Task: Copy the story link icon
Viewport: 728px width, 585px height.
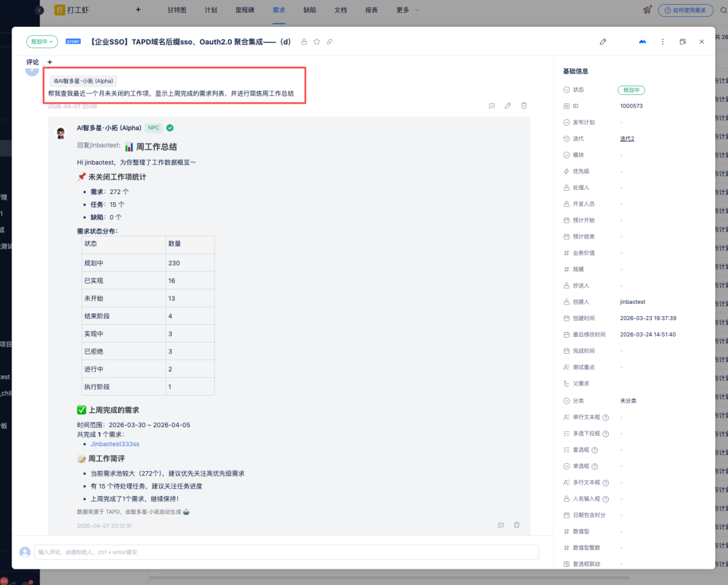Action: coord(330,42)
